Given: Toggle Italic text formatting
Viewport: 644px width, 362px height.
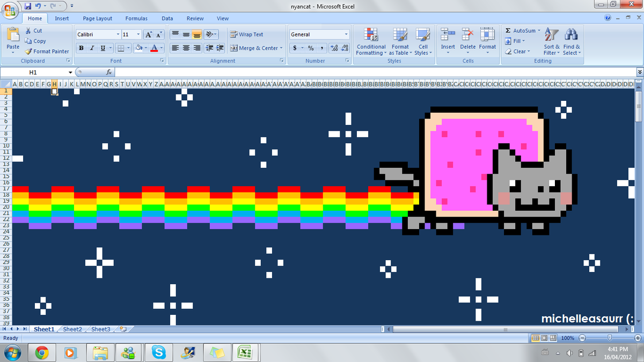Looking at the screenshot, I should [92, 48].
